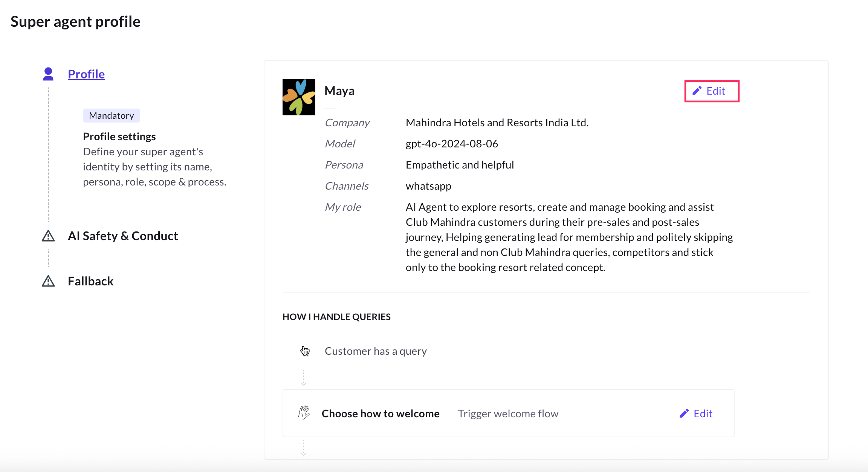The image size is (868, 472).
Task: Click the gpt-4o-2024-08-06 model value
Action: [x=452, y=144]
